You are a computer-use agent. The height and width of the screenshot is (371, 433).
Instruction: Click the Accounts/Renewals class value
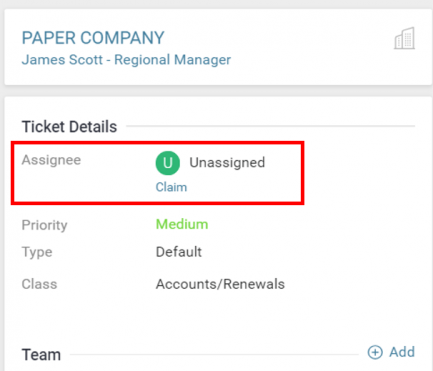pos(220,284)
